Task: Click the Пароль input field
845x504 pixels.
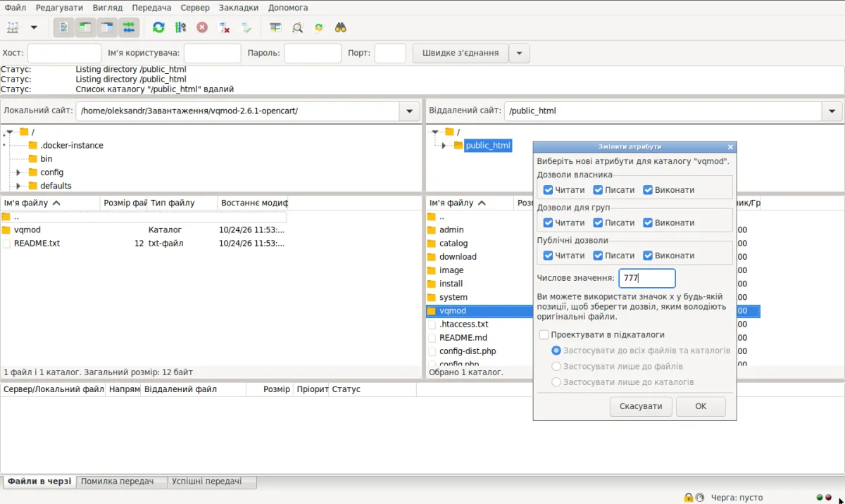Action: pos(313,53)
